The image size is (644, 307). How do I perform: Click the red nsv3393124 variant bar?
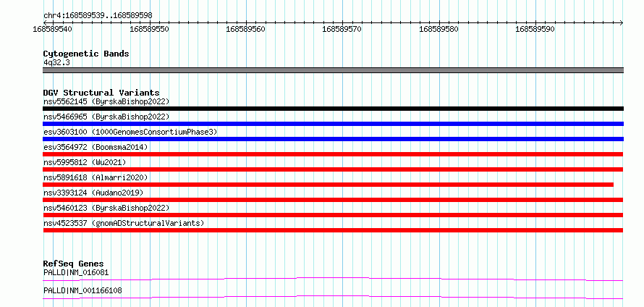click(x=333, y=200)
